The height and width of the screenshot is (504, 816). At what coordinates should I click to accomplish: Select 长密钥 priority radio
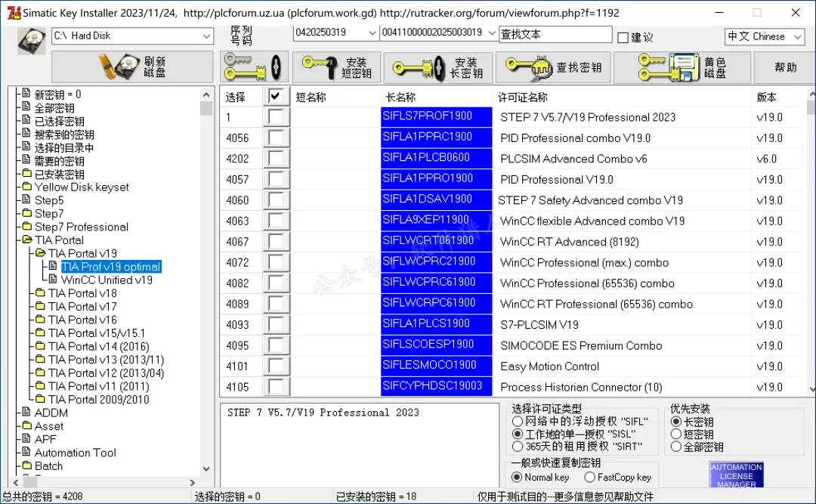676,421
